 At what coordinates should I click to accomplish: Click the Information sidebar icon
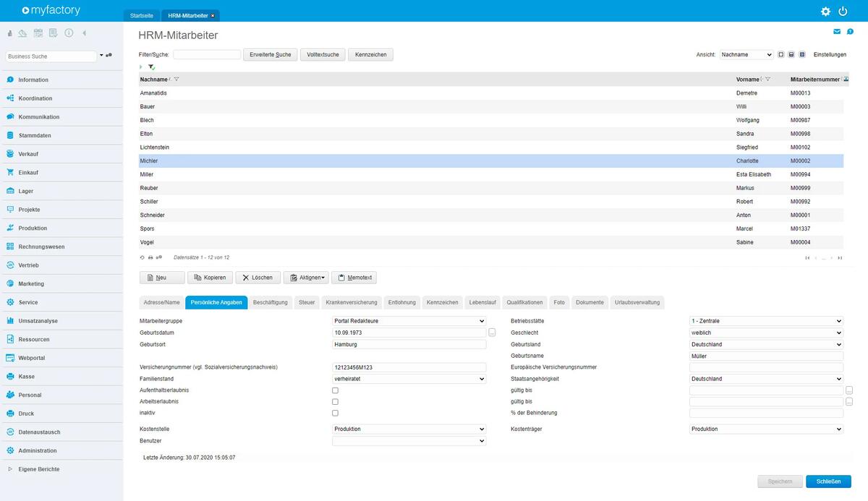pos(10,80)
